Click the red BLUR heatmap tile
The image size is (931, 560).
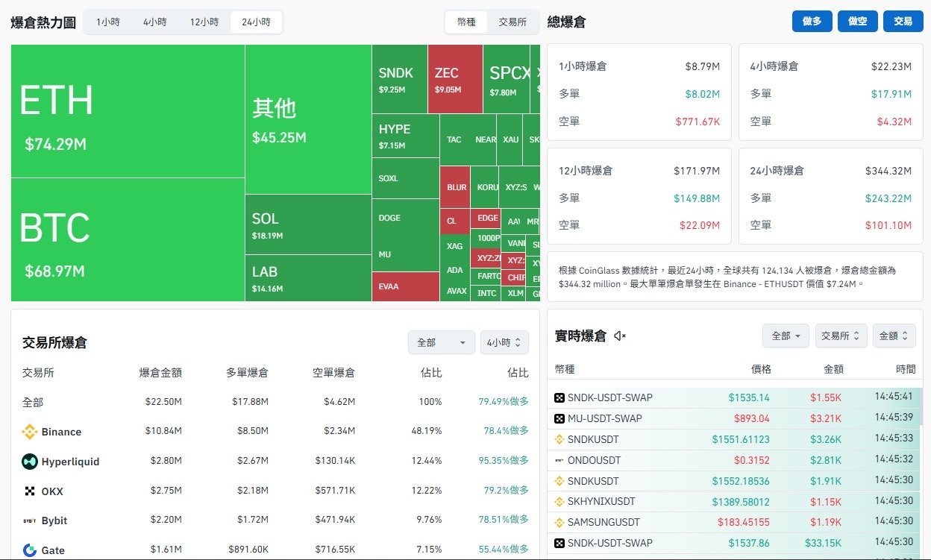[x=455, y=187]
